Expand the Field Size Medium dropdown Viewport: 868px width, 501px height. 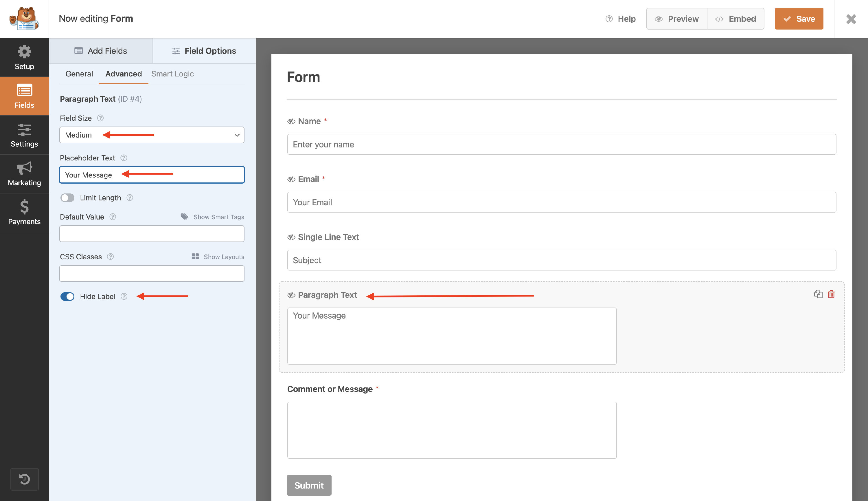coord(152,135)
